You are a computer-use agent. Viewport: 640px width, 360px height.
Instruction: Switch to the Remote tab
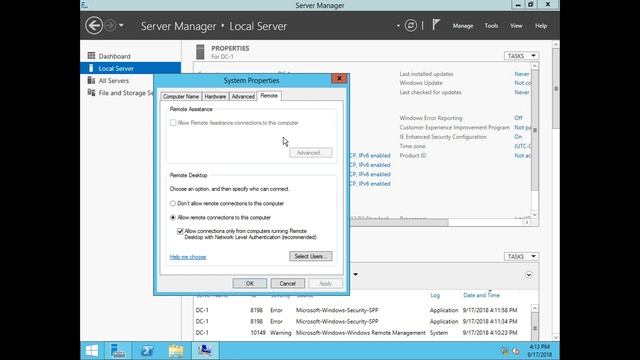pos(269,96)
